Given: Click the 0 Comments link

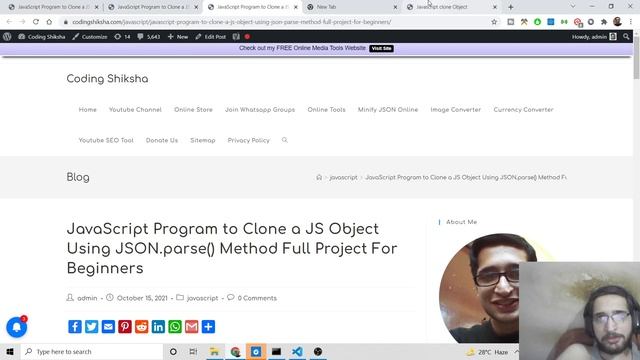Looking at the screenshot, I should click(257, 298).
